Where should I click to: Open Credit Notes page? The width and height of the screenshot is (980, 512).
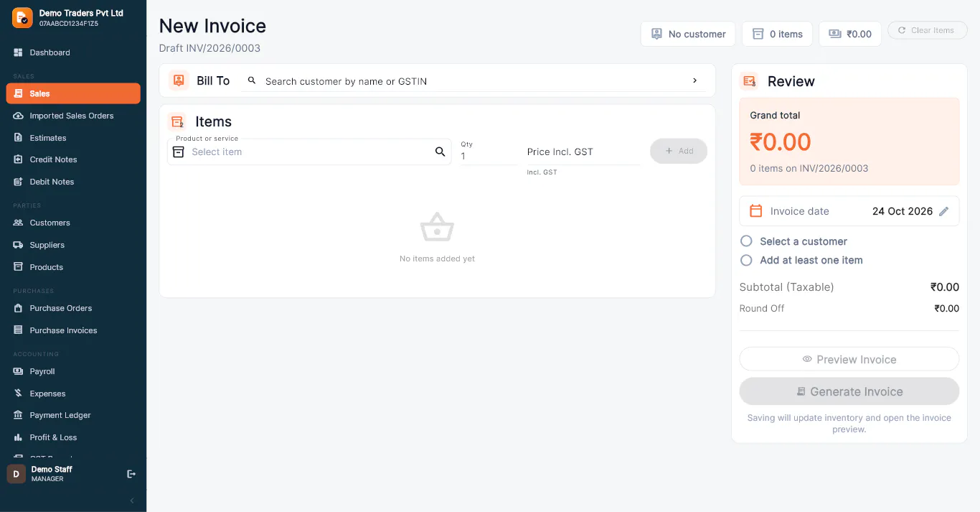point(73,159)
